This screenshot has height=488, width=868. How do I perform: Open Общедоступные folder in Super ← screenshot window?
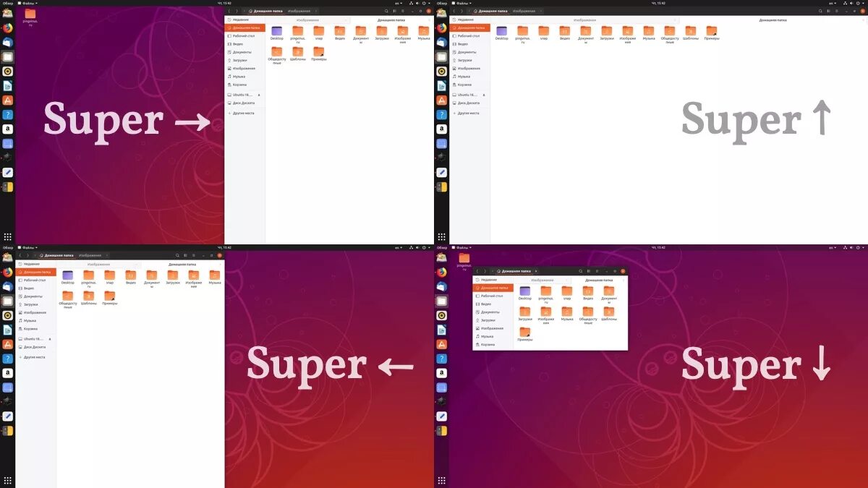coord(68,299)
